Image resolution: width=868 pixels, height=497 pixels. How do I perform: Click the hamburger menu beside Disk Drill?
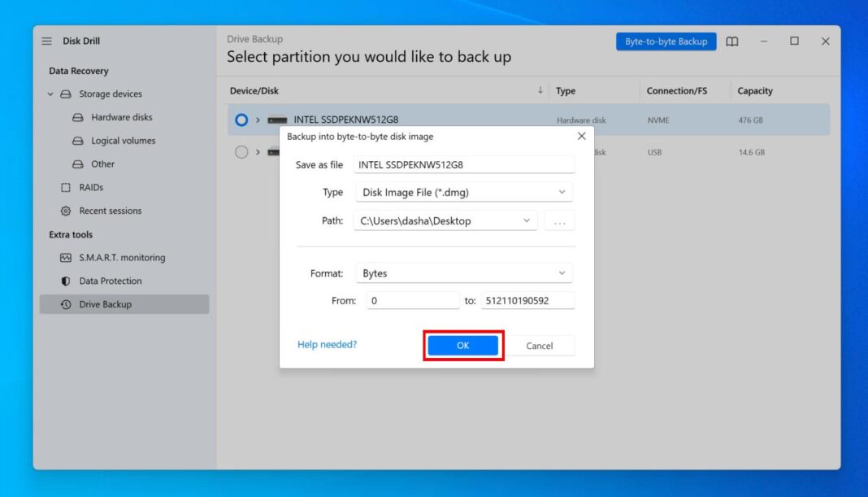46,40
